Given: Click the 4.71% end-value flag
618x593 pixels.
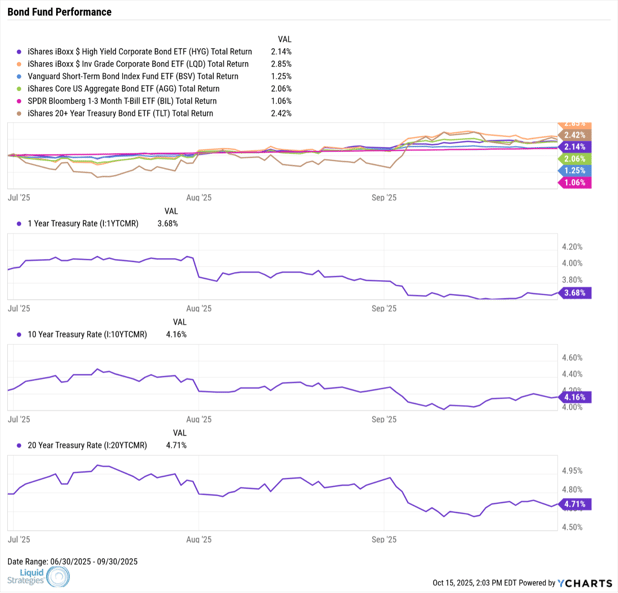Looking at the screenshot, I should (574, 504).
